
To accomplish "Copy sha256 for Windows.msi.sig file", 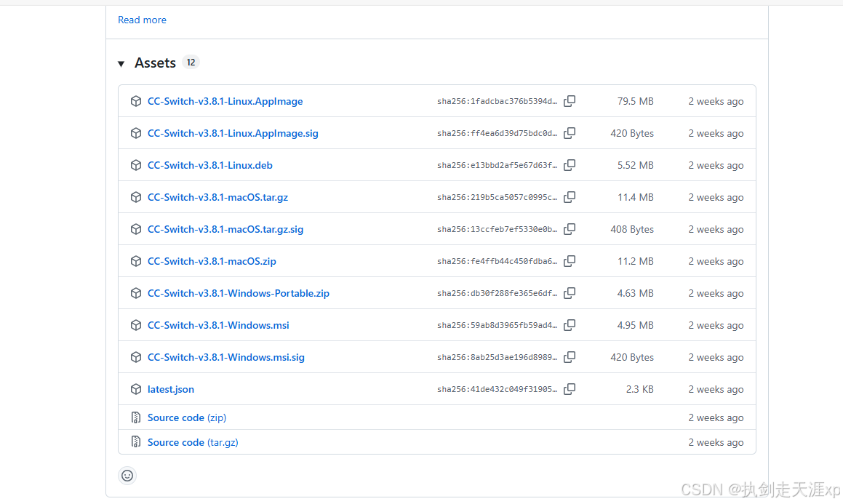I will click(x=570, y=357).
